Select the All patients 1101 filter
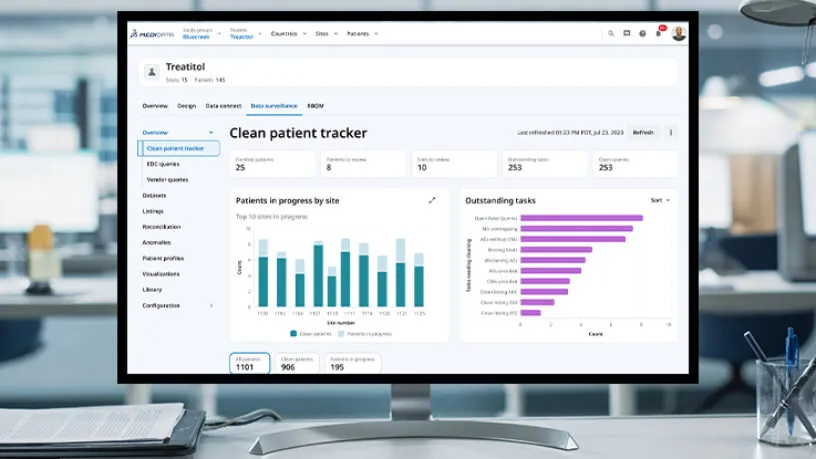The image size is (816, 459). pyautogui.click(x=250, y=363)
